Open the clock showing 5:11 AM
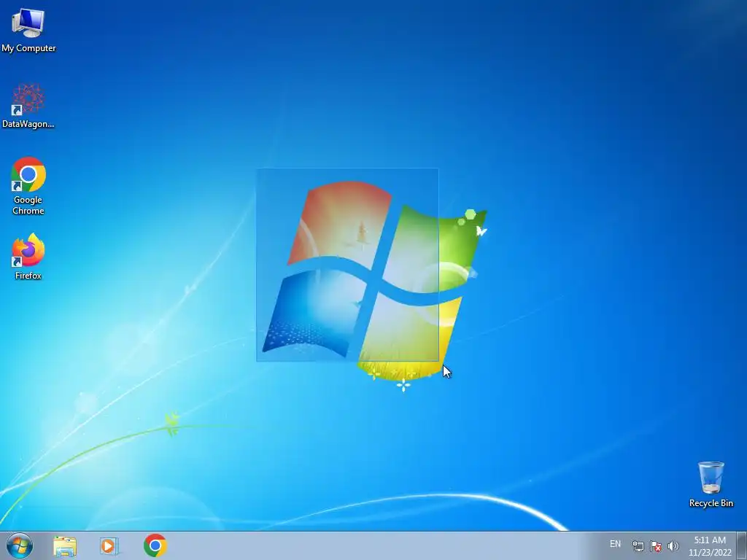This screenshot has width=747, height=560. tap(710, 545)
